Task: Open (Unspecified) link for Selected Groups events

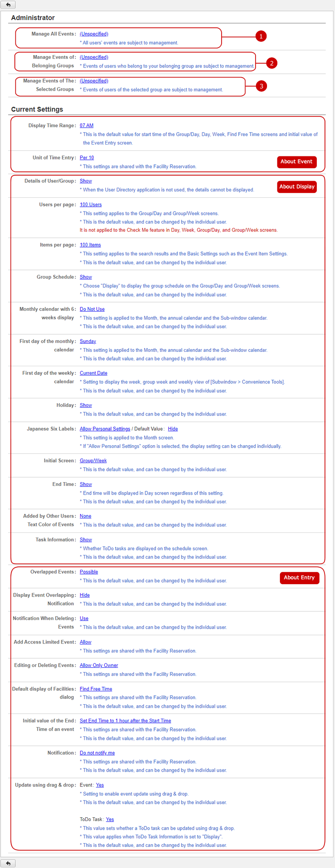Action: click(x=94, y=81)
